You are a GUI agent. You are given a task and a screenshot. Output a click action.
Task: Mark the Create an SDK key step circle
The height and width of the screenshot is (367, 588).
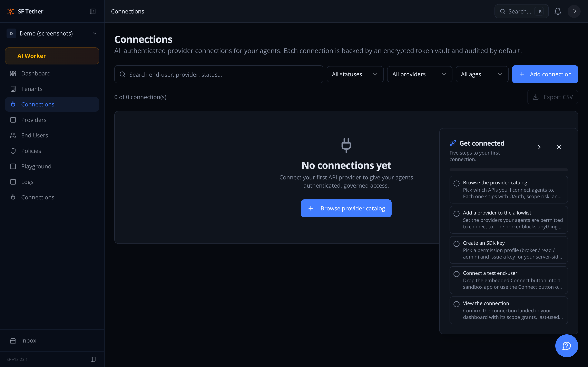[x=457, y=244]
